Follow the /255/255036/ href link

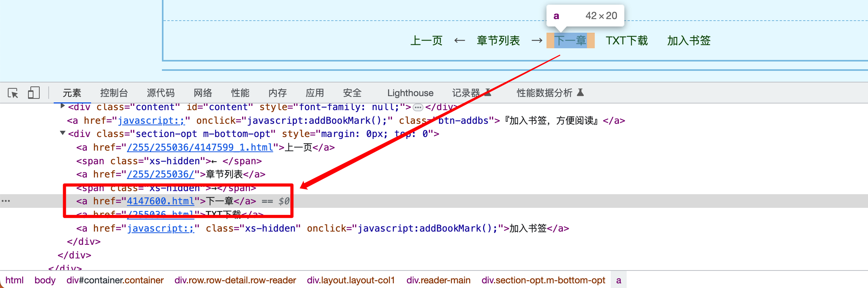(x=161, y=174)
